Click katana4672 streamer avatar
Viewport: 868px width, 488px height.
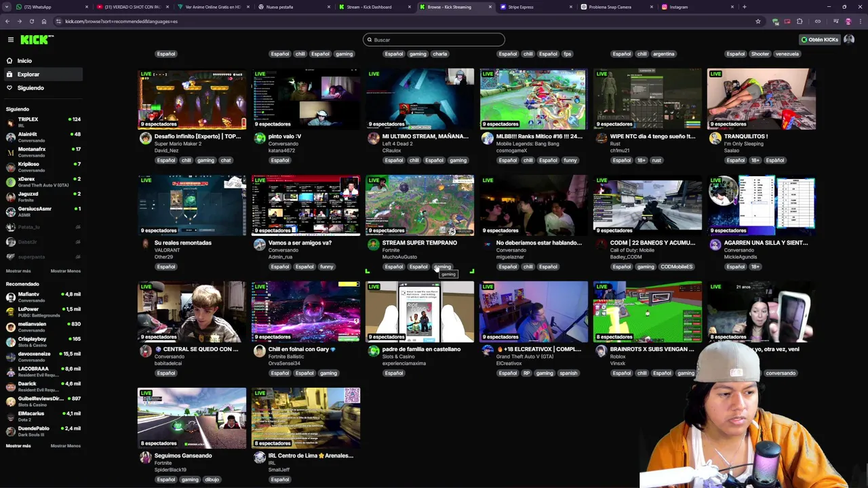(x=260, y=138)
